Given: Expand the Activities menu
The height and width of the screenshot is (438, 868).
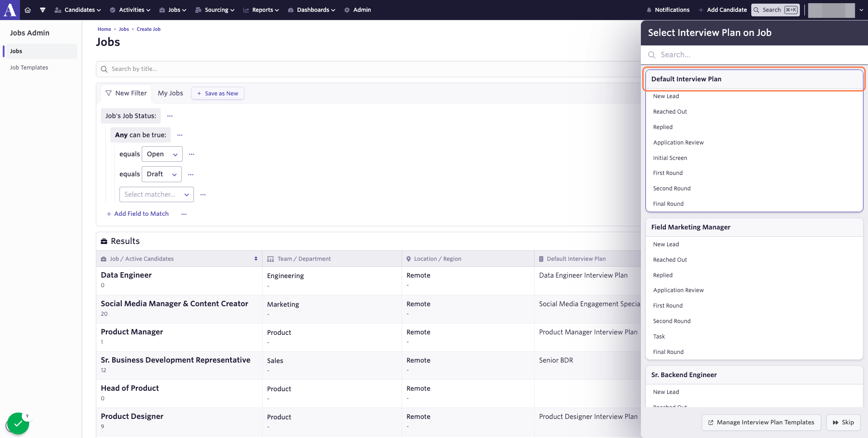Looking at the screenshot, I should (x=129, y=10).
